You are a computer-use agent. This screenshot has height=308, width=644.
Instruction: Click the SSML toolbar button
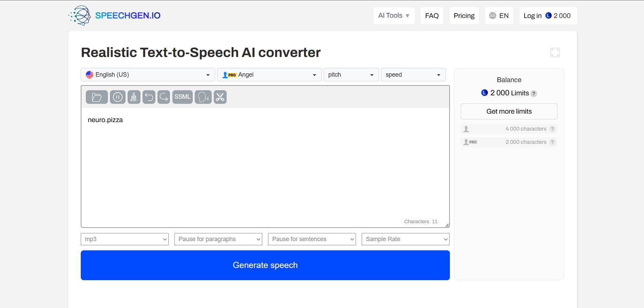point(182,97)
